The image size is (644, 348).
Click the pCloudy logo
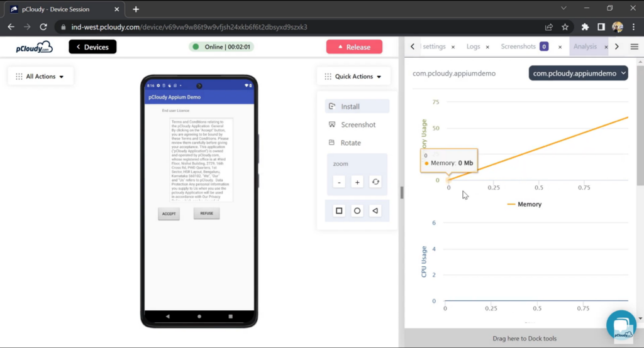pyautogui.click(x=35, y=47)
